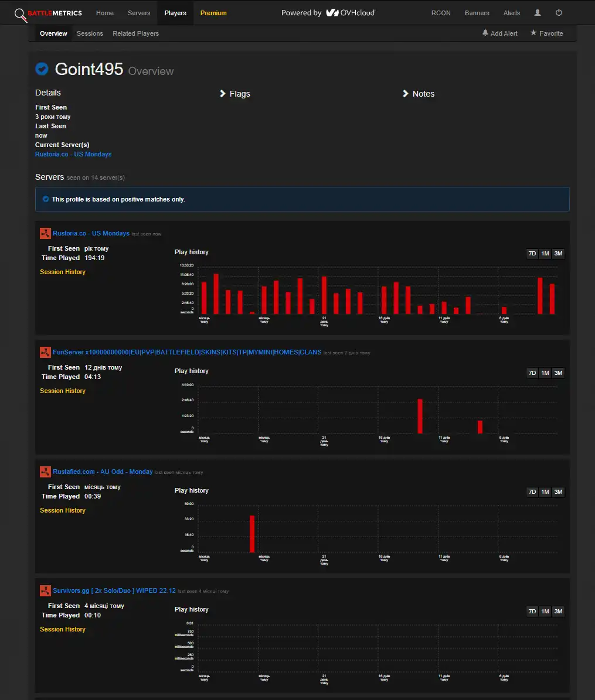
Task: Open the Premium menu item
Action: 213,13
